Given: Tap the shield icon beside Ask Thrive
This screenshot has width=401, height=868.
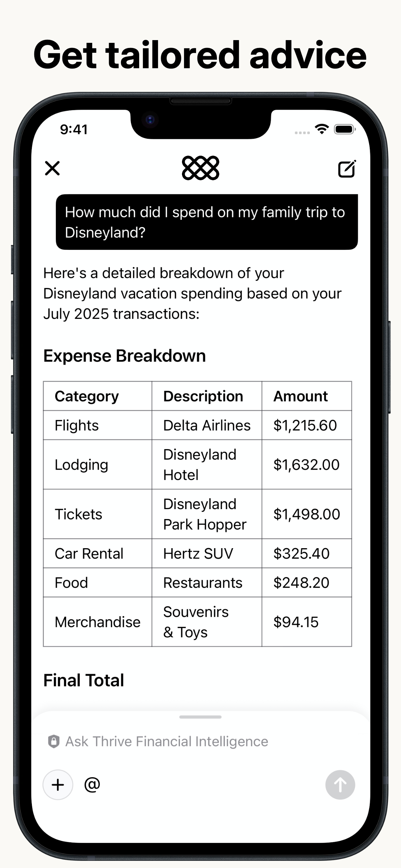Looking at the screenshot, I should pyautogui.click(x=53, y=741).
